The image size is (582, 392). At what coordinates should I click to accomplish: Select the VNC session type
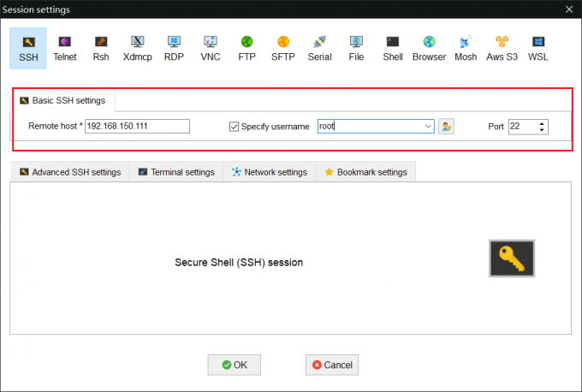[210, 48]
